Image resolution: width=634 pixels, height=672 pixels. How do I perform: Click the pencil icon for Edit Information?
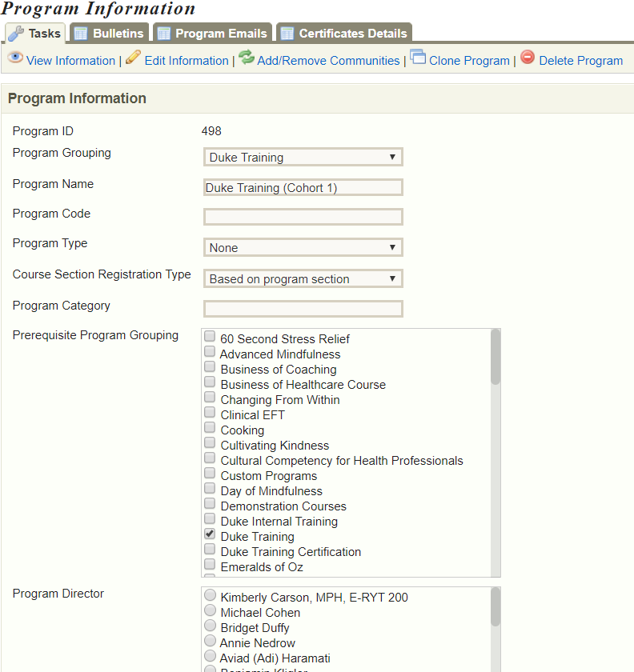tap(134, 57)
